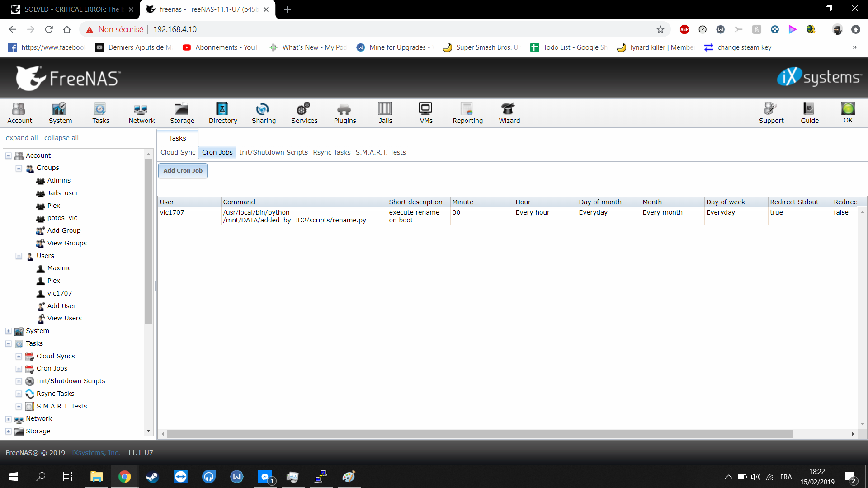
Task: Open File Explorer from the taskbar
Action: click(x=96, y=477)
